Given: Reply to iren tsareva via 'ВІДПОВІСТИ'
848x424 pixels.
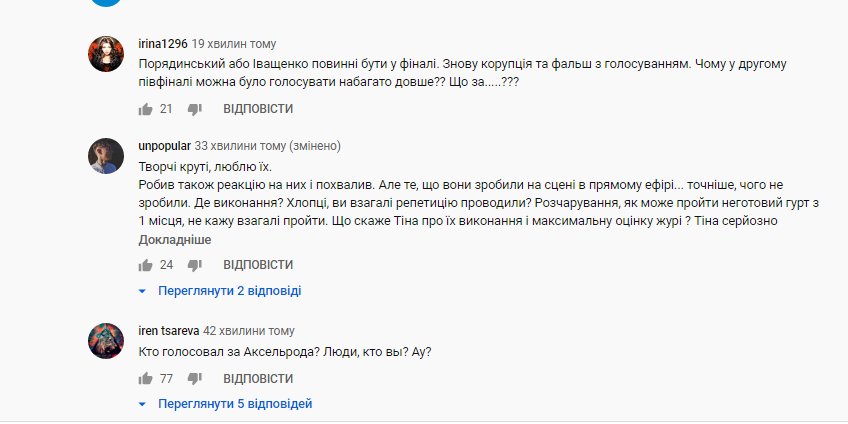Looking at the screenshot, I should click(x=258, y=379).
